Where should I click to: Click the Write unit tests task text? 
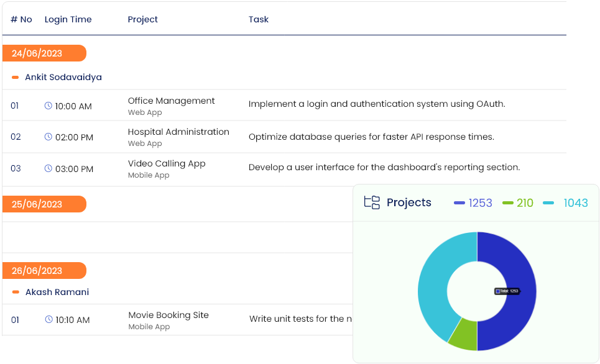(x=301, y=319)
